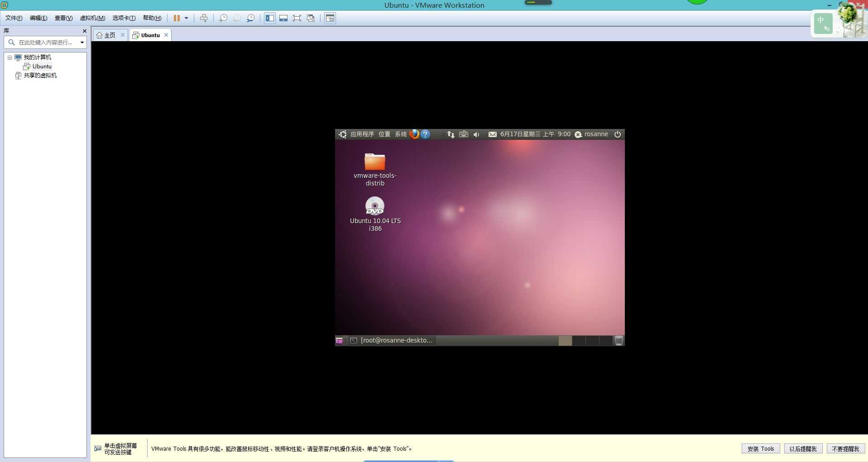
Task: Open the volume speaker icon
Action: 476,134
